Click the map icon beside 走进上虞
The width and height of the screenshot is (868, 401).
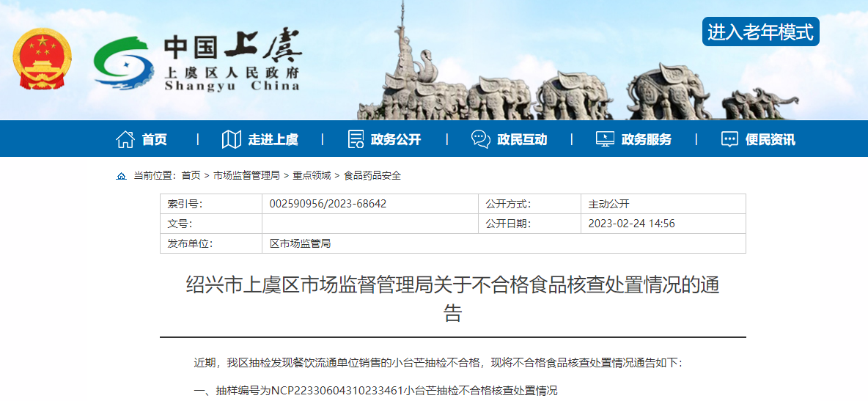232,139
